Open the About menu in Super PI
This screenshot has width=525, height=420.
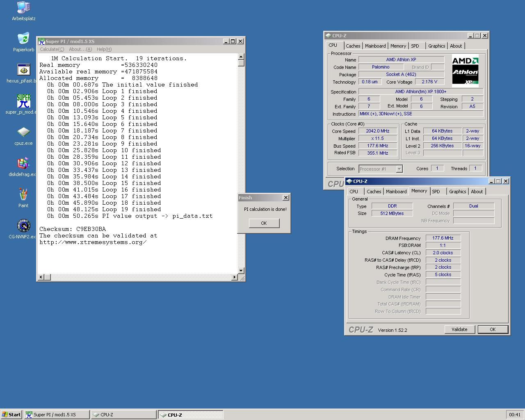point(80,49)
